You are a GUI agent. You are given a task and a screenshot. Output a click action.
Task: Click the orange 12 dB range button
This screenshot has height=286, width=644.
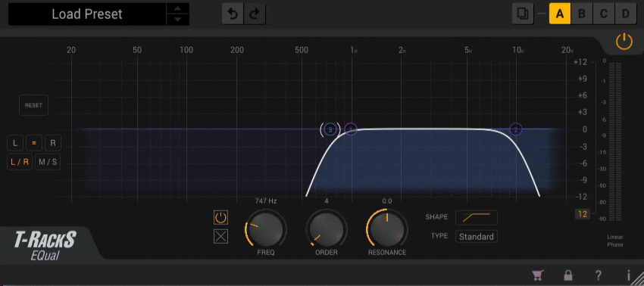coord(583,214)
